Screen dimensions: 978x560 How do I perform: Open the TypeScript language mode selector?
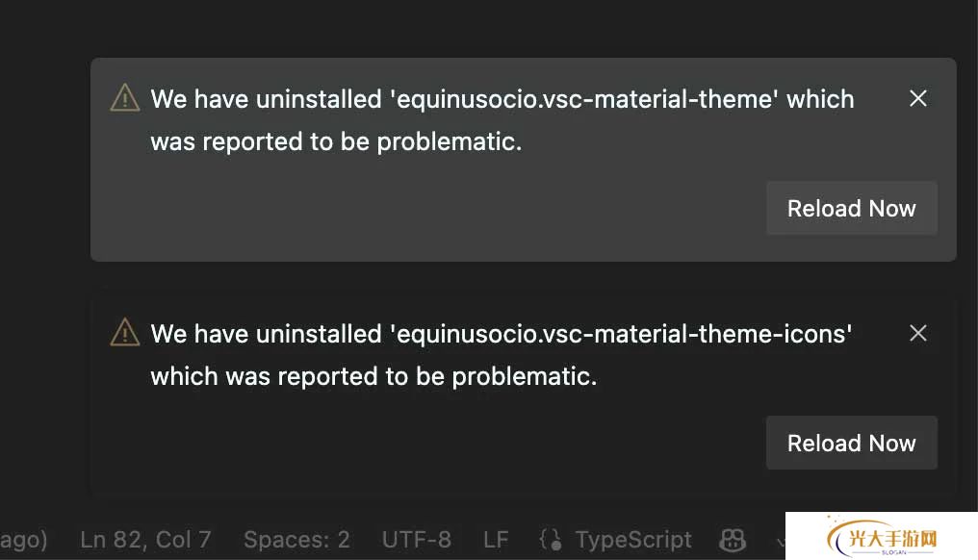click(633, 540)
